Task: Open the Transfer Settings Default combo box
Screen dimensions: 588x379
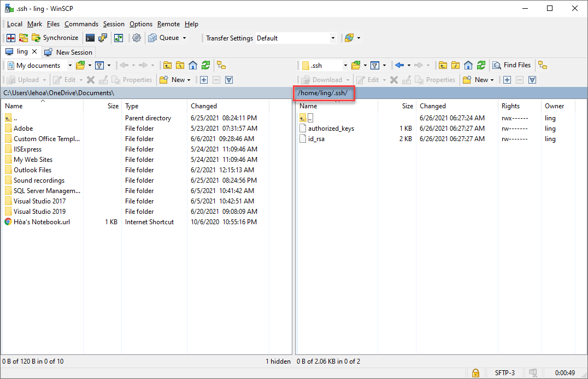Action: (x=296, y=38)
